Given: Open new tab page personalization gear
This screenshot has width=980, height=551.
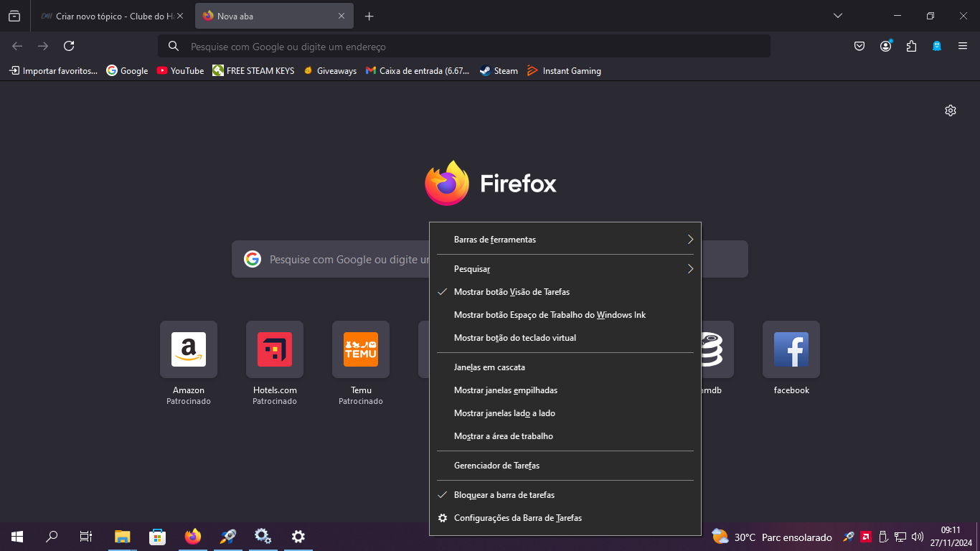Looking at the screenshot, I should [x=951, y=110].
